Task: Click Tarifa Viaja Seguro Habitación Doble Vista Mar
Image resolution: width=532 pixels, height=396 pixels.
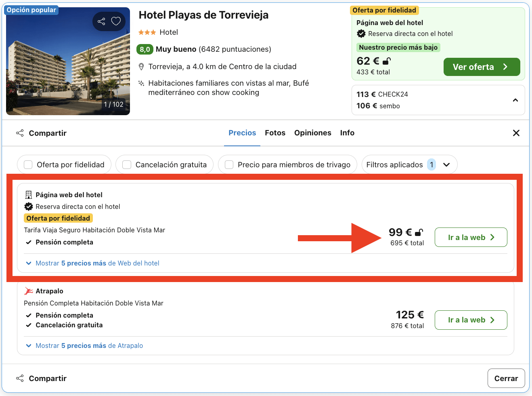Action: click(x=94, y=230)
